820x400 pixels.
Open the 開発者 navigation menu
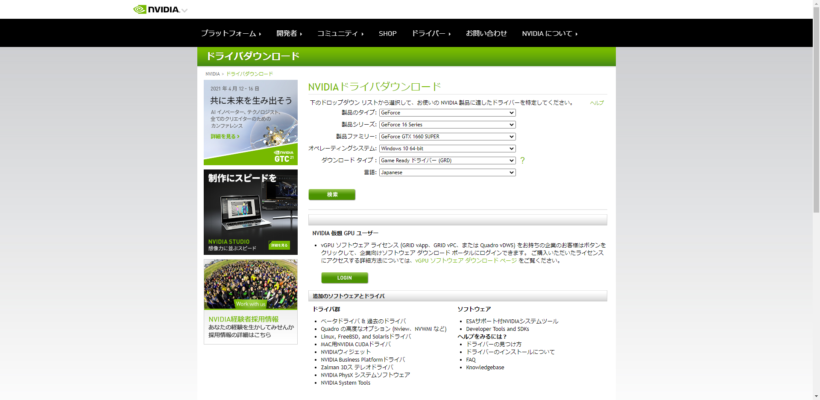[x=290, y=33]
